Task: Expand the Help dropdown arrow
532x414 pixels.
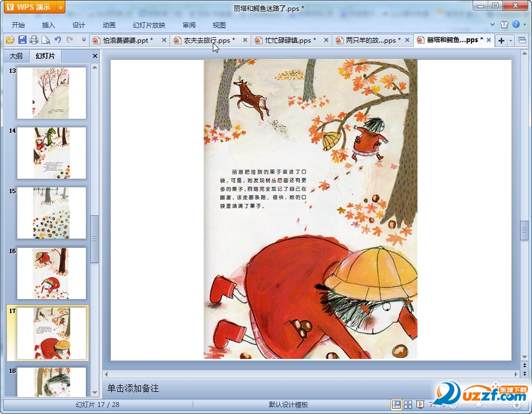Action: point(524,24)
